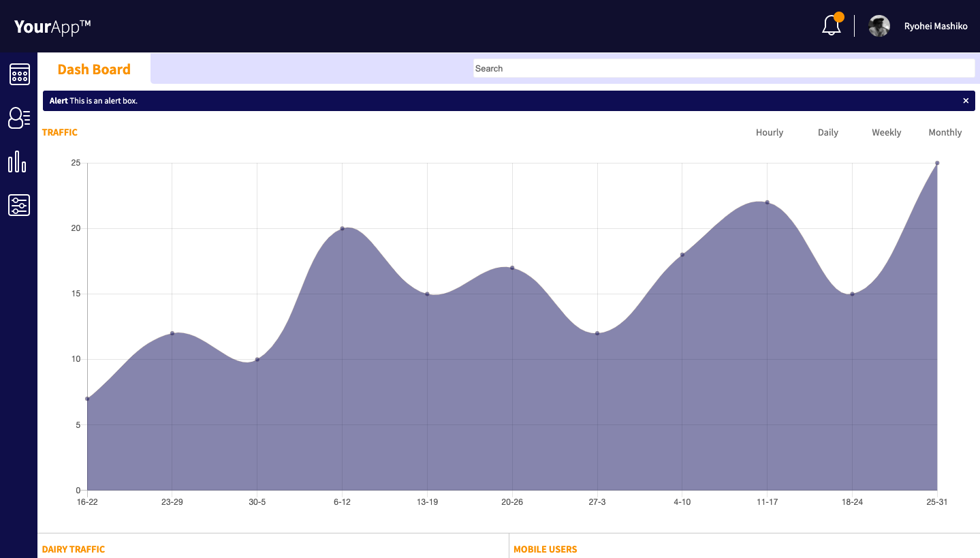Focus the Search input field
The height and width of the screenshot is (558, 980).
pos(724,68)
